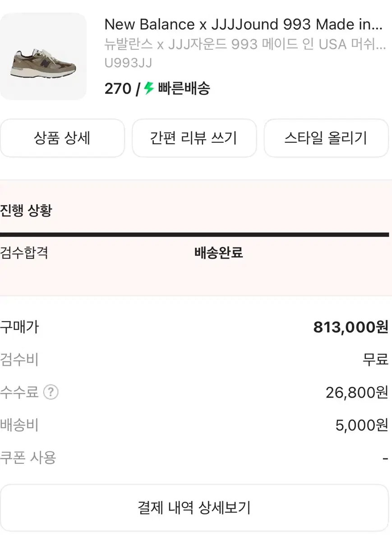Tap the question mark icon beside 수수료
The height and width of the screenshot is (542, 392).
point(51,392)
